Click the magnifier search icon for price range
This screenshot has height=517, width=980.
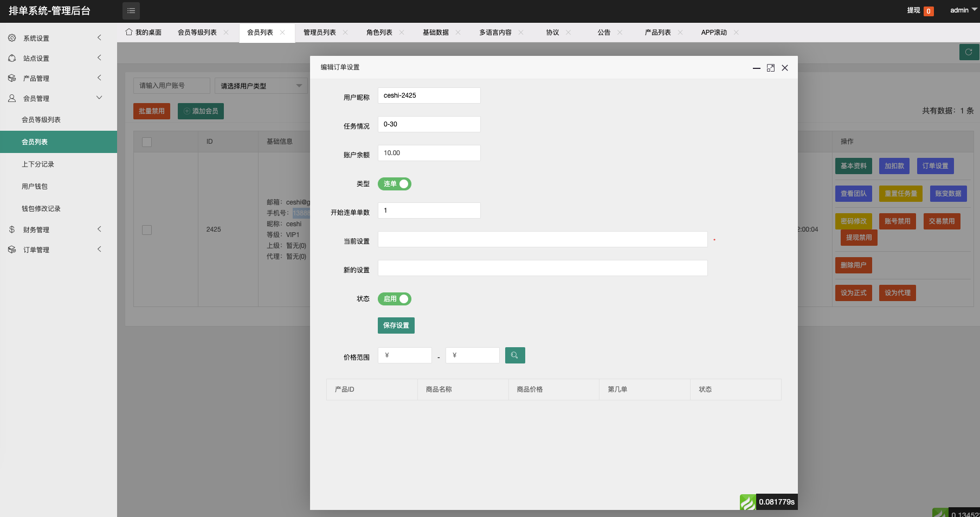point(514,355)
